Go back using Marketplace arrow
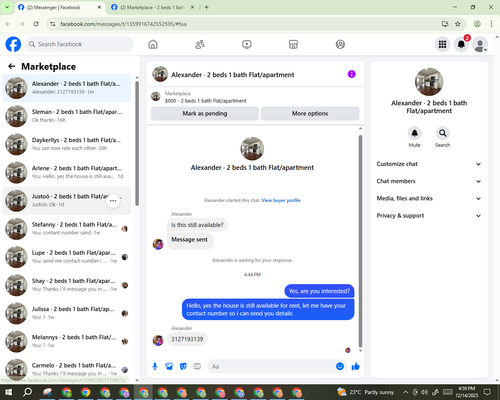500x400 pixels. click(x=12, y=66)
